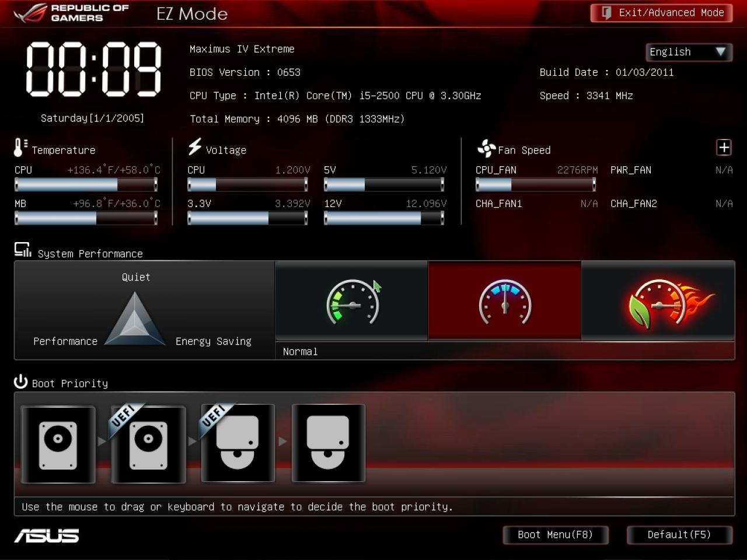Open the English language dropdown
The height and width of the screenshot is (560, 747).
pos(689,52)
